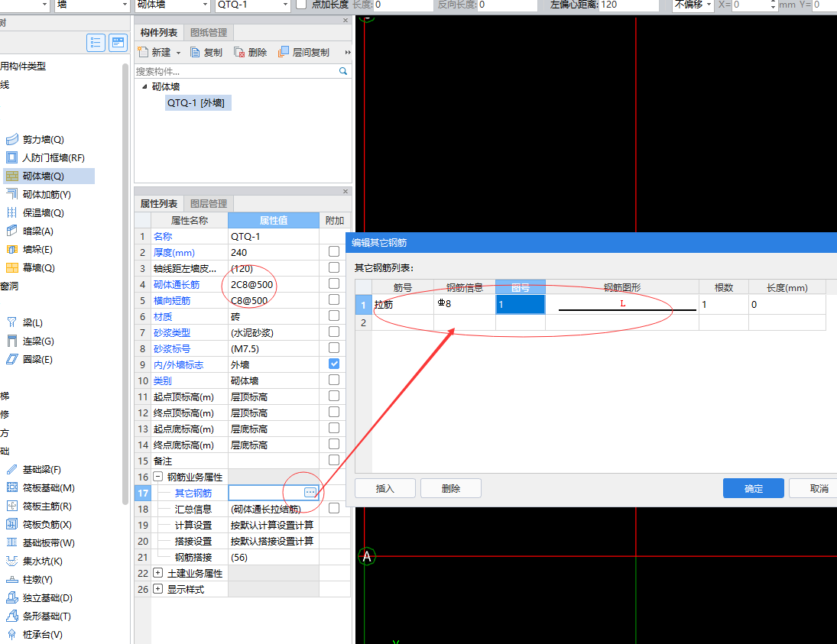Screen dimensions: 837x644
Task: Close the 属性列表 panel
Action: point(346,191)
